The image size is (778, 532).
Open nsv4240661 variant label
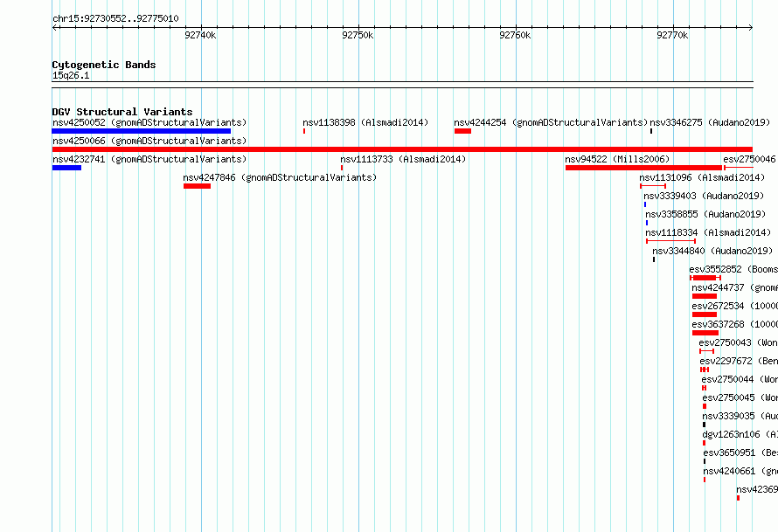pyautogui.click(x=740, y=471)
